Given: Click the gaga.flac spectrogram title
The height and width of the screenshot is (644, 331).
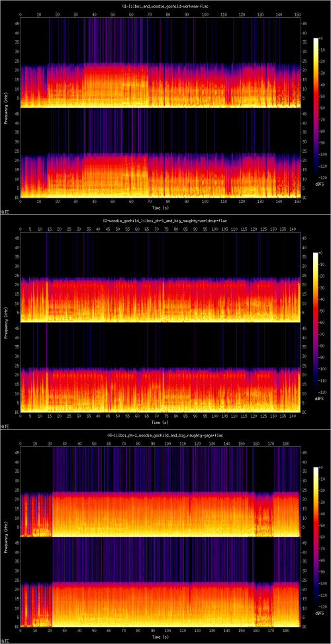Looking at the screenshot, I should [165, 435].
